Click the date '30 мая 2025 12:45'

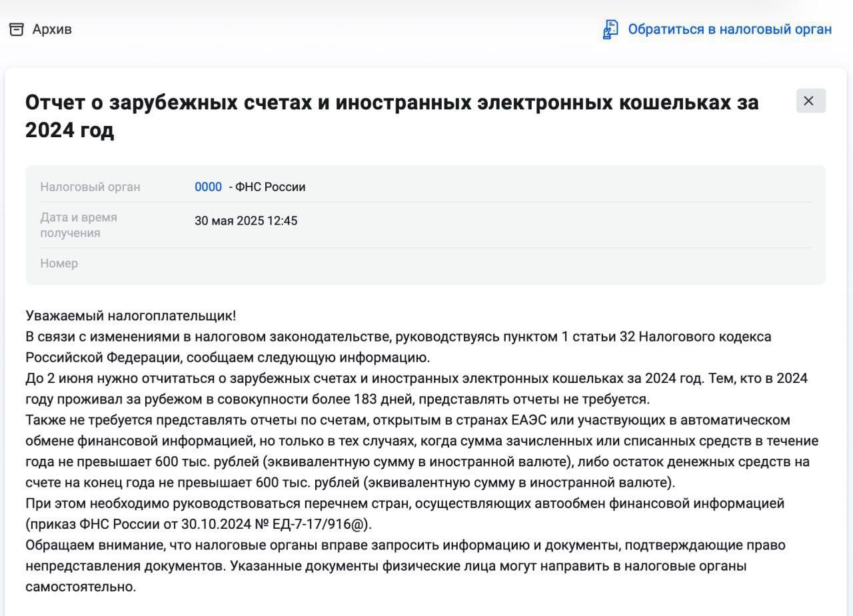point(246,220)
